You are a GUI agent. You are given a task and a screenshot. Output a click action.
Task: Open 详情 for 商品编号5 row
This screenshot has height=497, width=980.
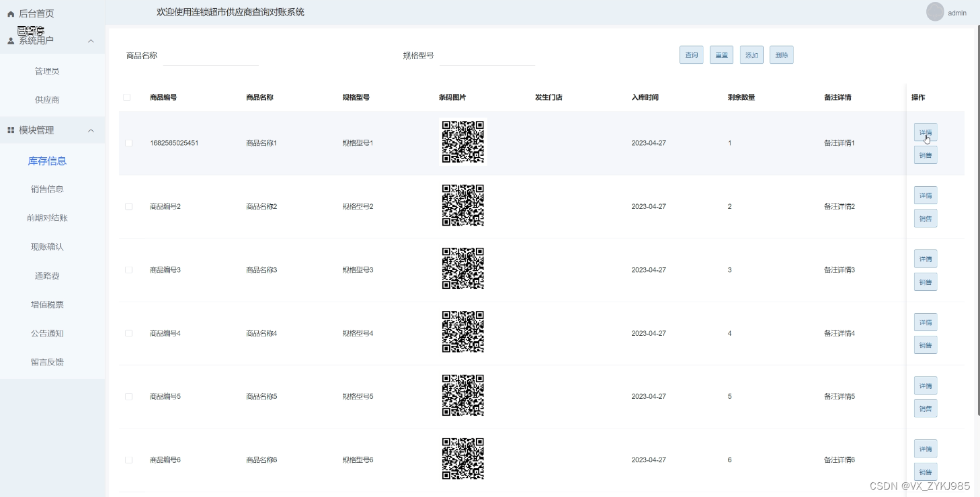click(926, 386)
